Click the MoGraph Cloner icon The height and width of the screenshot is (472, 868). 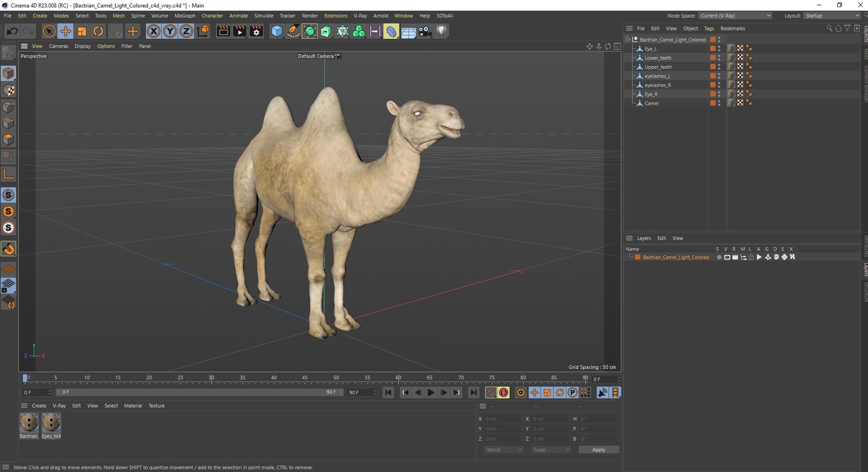click(x=359, y=31)
